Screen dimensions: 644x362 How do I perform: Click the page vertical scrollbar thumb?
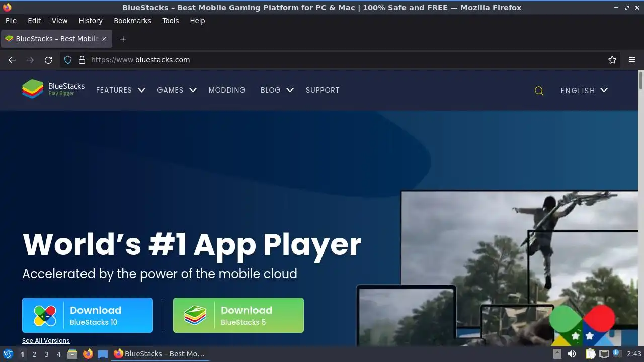pos(641,80)
